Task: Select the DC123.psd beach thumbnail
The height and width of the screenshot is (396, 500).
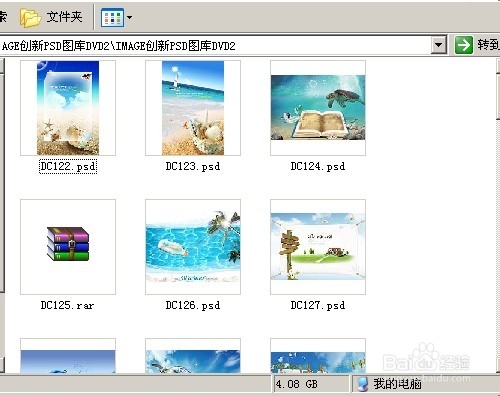Action: [193, 108]
